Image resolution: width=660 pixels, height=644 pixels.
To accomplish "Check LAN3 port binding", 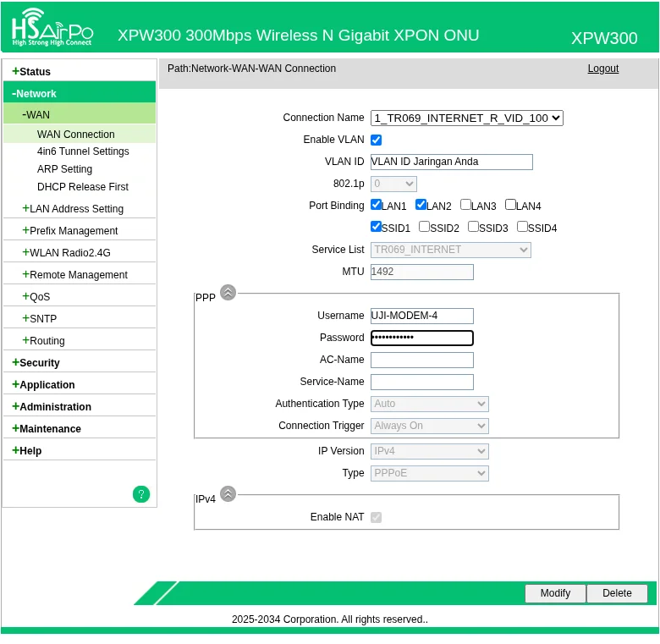I will tap(466, 205).
